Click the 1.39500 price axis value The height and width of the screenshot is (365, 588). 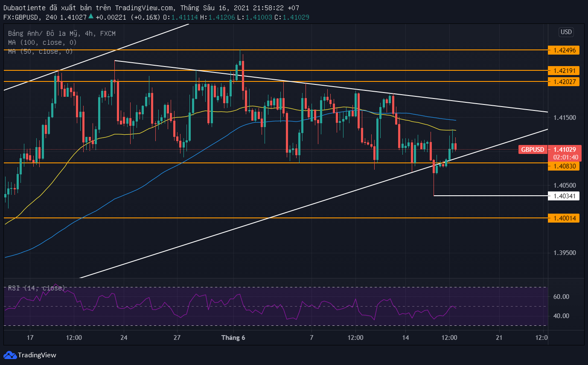565,253
